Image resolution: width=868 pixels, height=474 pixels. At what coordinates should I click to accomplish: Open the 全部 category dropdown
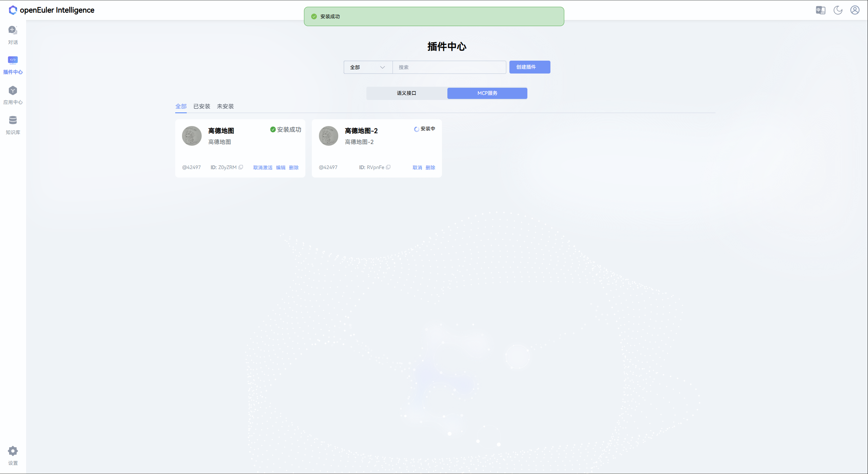367,67
